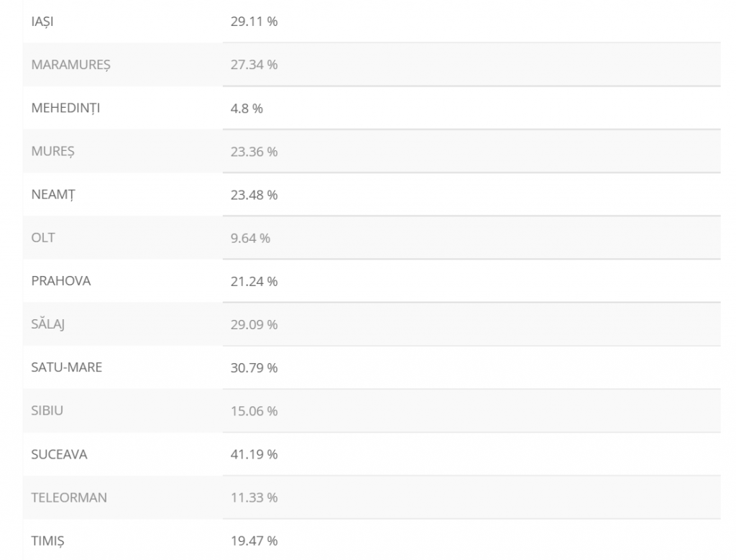This screenshot has width=736, height=560.
Task: Select the 11.33 % TELEORMAN percentage
Action: 254,497
